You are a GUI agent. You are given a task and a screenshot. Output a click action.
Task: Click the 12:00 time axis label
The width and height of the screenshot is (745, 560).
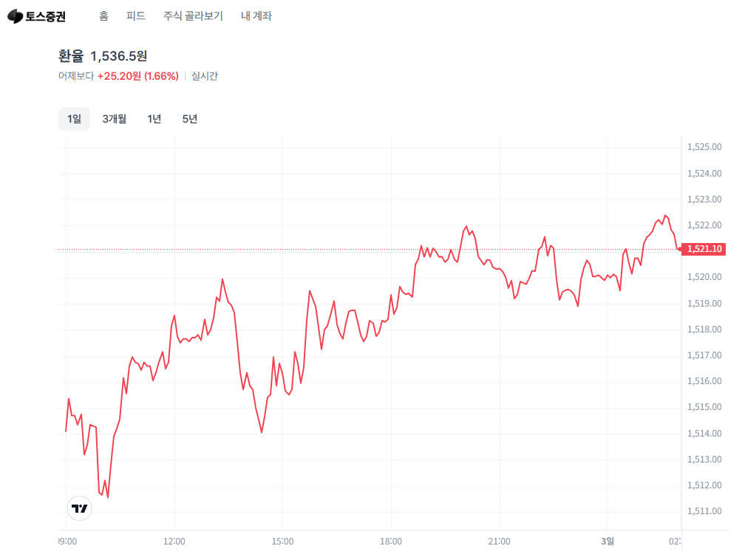(x=174, y=542)
